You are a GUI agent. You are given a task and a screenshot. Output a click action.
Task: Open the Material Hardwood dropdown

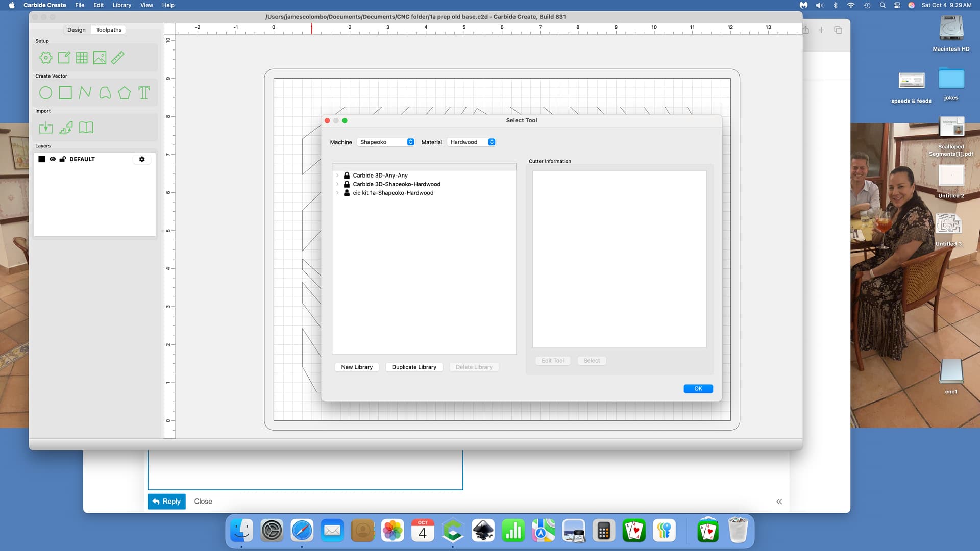472,142
